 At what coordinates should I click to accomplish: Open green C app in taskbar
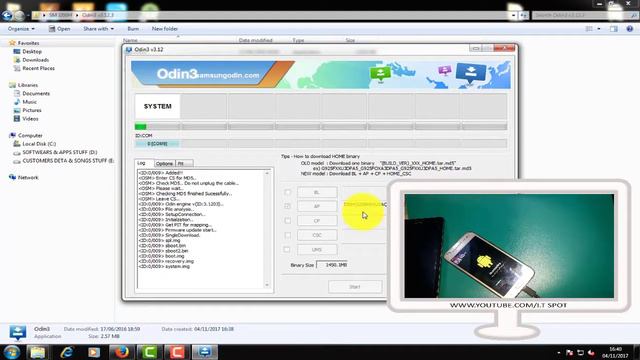149,352
